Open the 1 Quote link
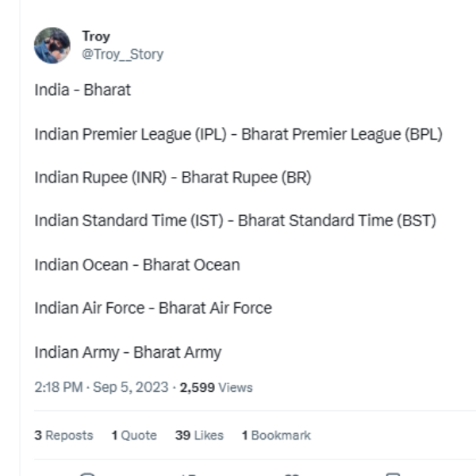This screenshot has width=476, height=476. pos(134,436)
